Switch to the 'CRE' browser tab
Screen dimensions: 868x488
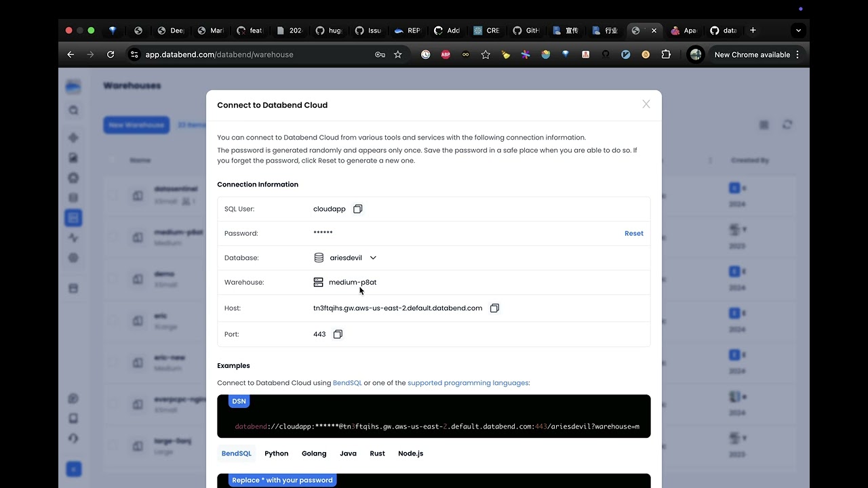tap(486, 30)
